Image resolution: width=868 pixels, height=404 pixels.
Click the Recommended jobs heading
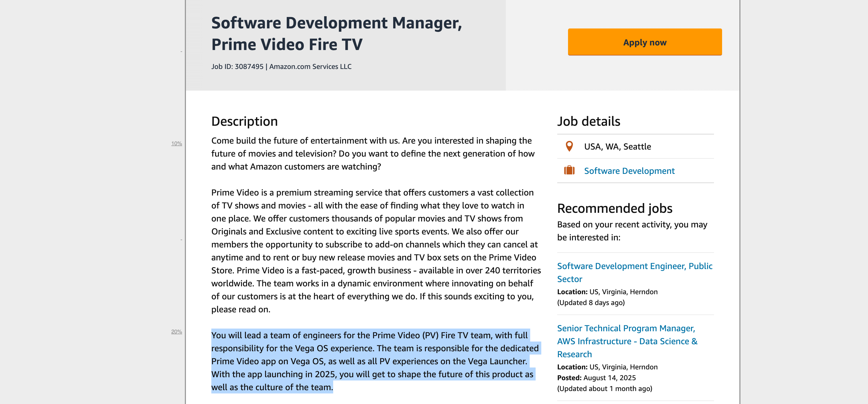click(614, 208)
